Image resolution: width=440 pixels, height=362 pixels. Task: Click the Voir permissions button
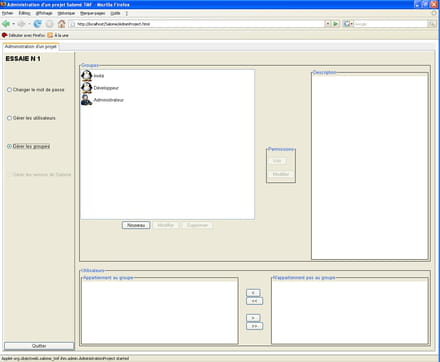click(x=277, y=161)
